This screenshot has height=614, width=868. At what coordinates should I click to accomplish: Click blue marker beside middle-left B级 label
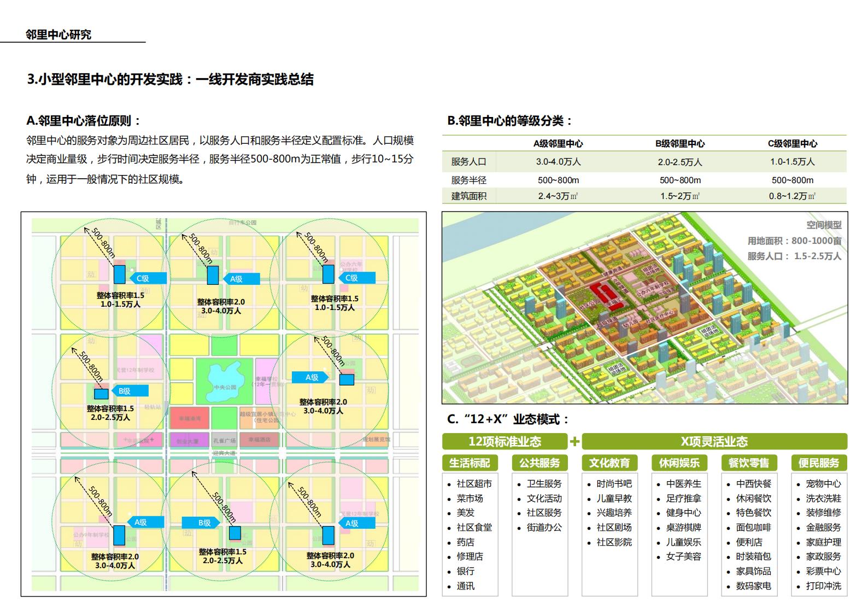(x=101, y=394)
